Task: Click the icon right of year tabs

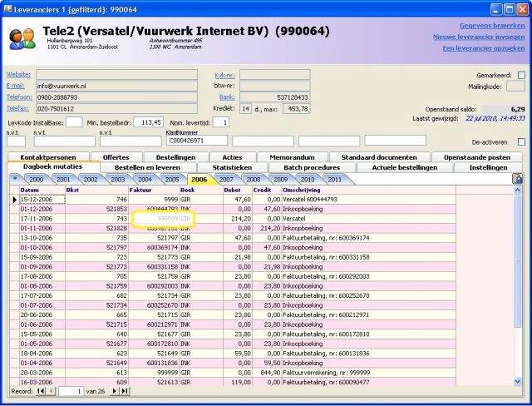Action: tap(517, 179)
